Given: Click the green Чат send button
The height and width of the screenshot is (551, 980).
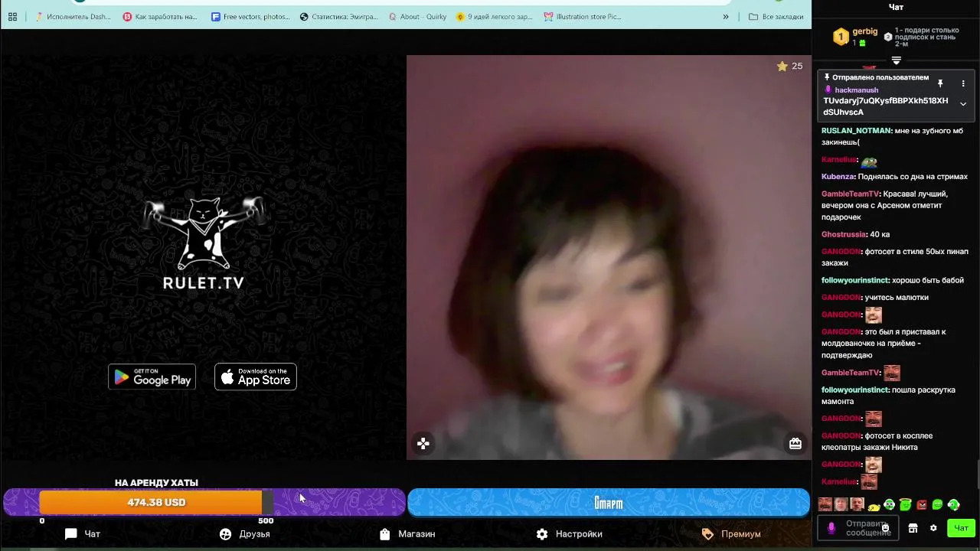Looking at the screenshot, I should click(960, 528).
